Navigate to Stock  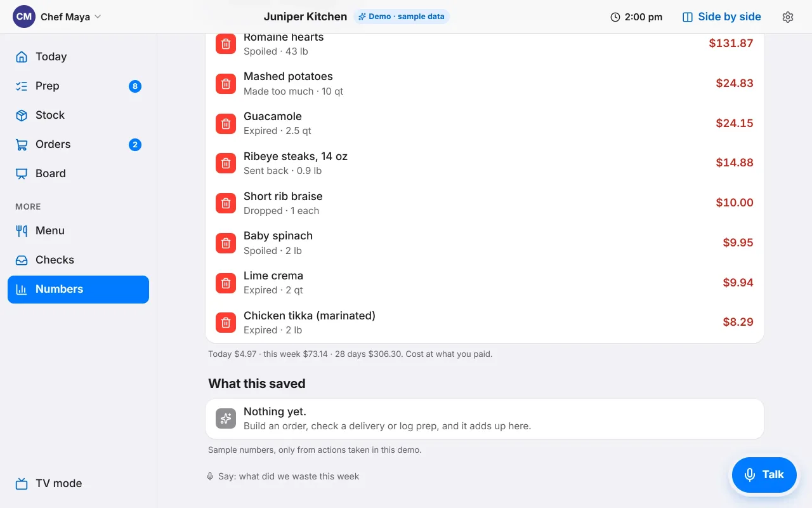[78, 115]
